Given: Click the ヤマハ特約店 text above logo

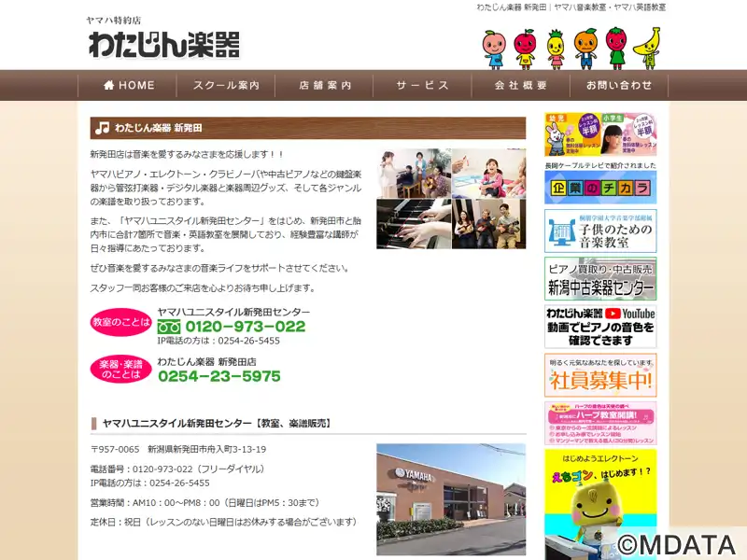Looking at the screenshot, I should 113,21.
